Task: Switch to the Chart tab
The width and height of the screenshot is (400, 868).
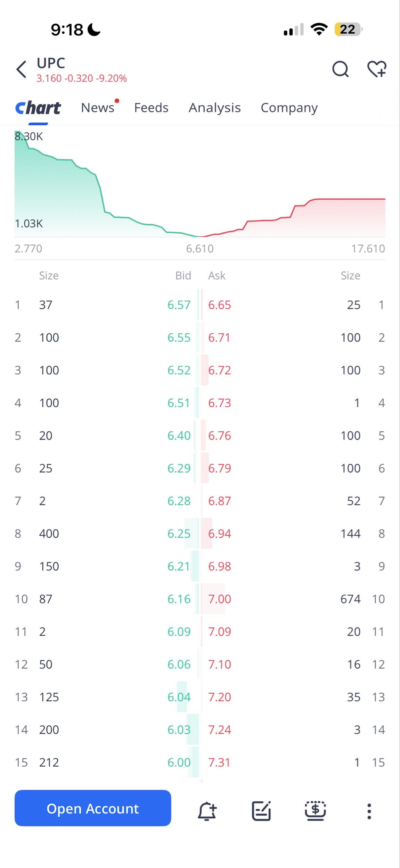Action: [x=38, y=108]
